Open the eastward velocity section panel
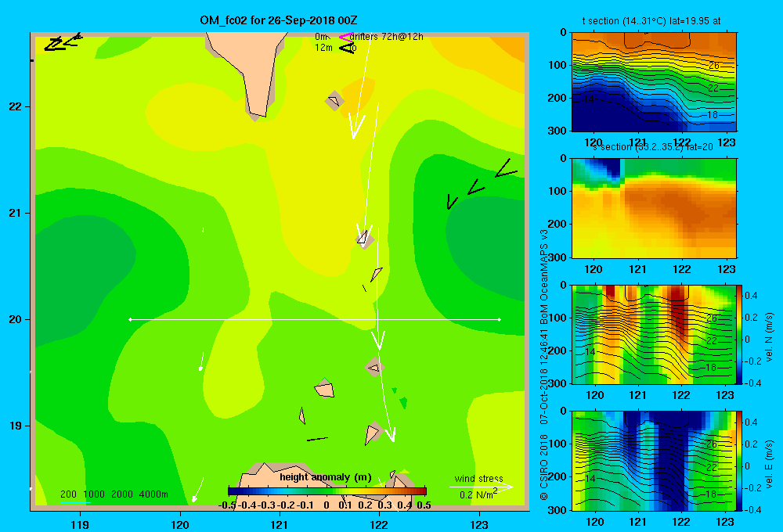The height and width of the screenshot is (532, 783). [x=654, y=461]
